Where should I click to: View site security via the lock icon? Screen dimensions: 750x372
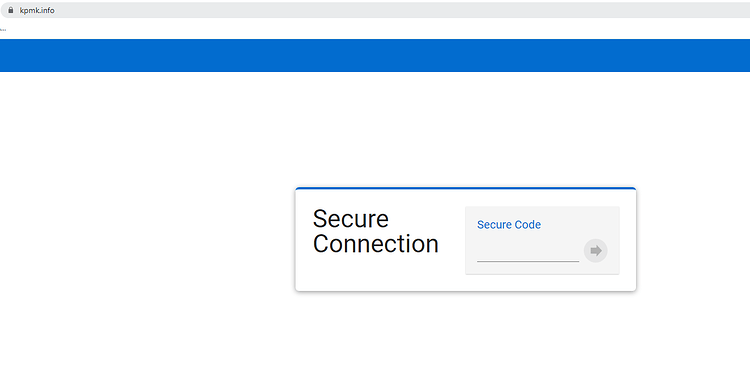(x=11, y=10)
